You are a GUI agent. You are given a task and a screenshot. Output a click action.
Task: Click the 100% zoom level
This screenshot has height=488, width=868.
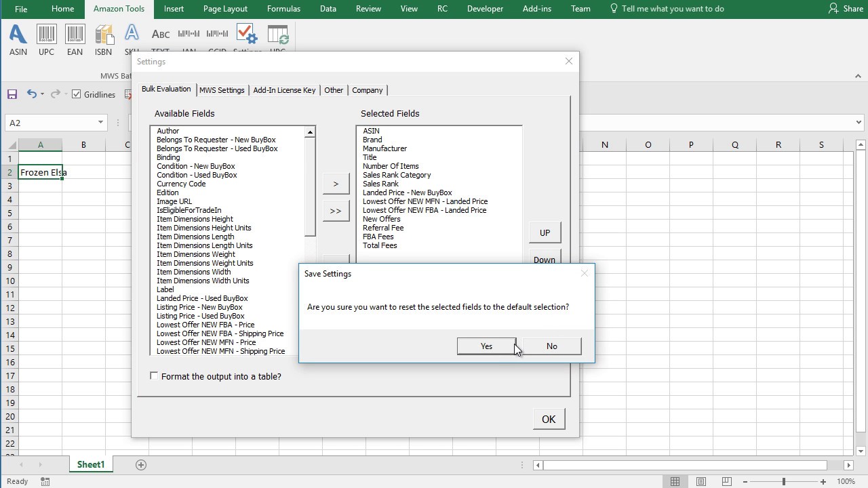click(x=846, y=481)
